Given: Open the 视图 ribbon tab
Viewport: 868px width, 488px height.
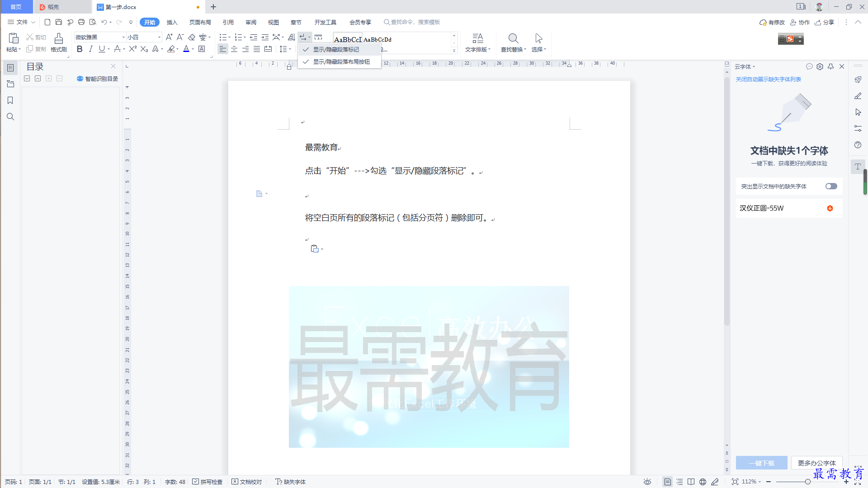Looking at the screenshot, I should tap(274, 22).
